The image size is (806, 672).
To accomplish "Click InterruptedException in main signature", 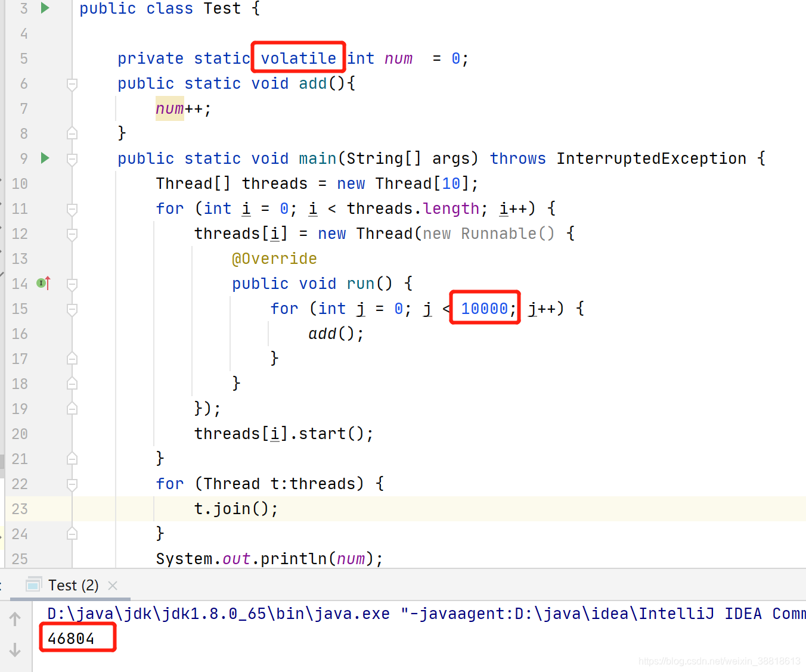I will [651, 158].
